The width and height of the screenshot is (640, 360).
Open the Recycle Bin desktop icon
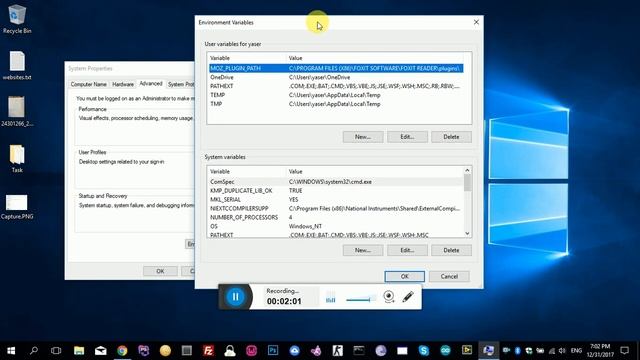coord(17,19)
